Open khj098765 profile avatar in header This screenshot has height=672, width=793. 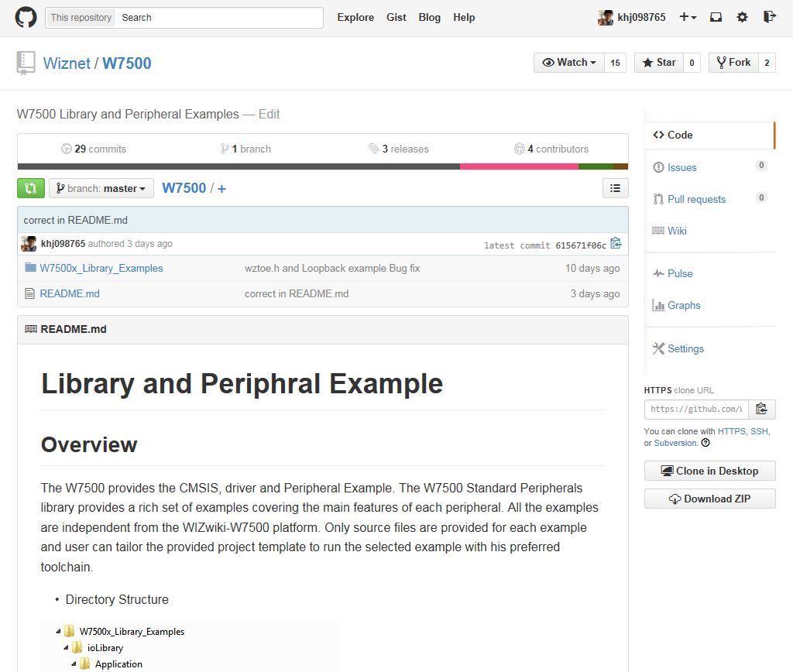click(606, 17)
